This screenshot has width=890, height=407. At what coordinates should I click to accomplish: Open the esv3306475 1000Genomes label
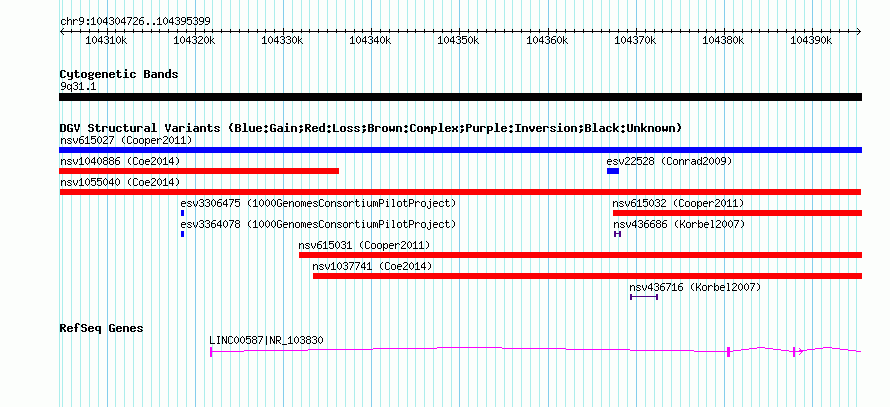point(318,203)
